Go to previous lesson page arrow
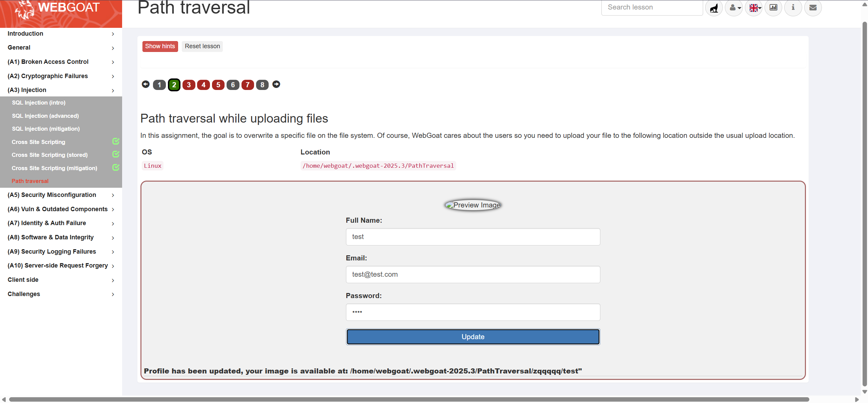Viewport: 868px width, 403px height. point(146,84)
